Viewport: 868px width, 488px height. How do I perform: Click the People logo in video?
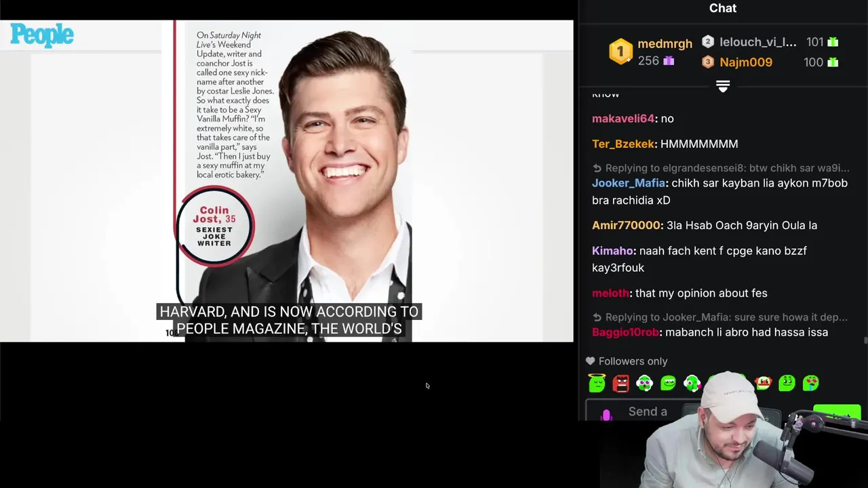coord(42,35)
